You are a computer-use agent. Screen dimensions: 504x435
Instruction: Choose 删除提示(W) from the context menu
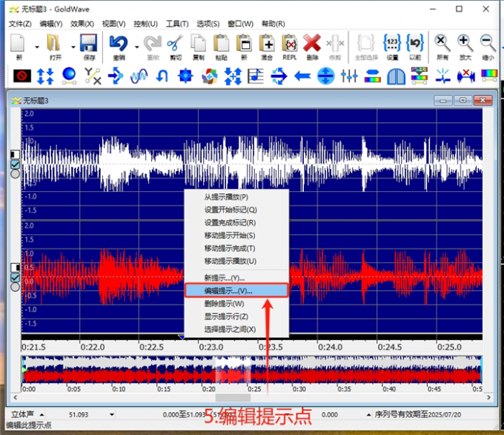tap(236, 304)
